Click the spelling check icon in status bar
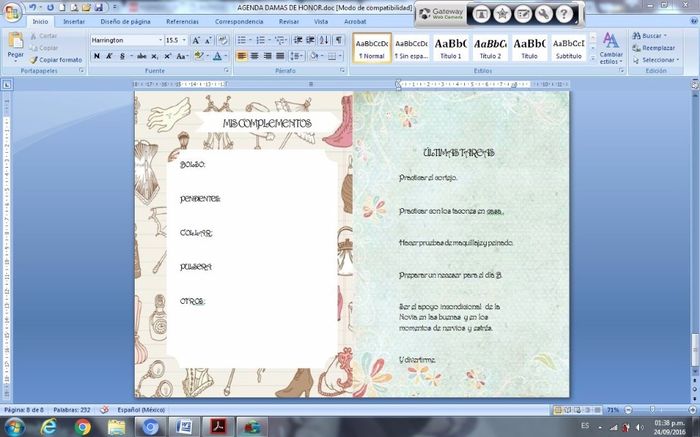 104,409
